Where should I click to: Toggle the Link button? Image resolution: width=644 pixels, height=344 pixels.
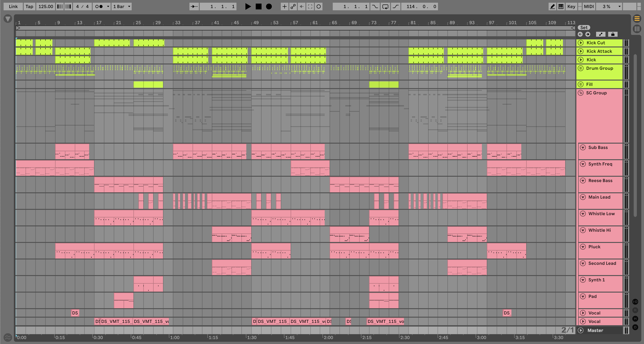coord(13,6)
